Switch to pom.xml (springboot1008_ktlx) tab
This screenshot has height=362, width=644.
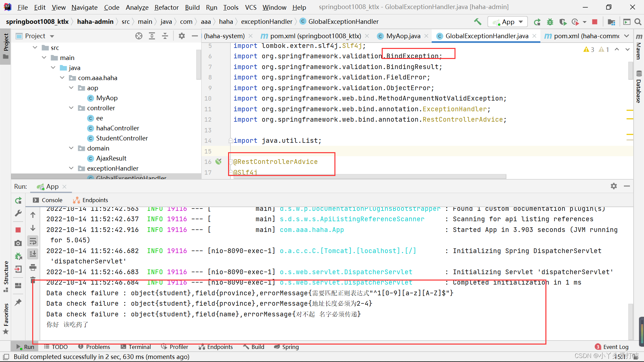coord(315,36)
